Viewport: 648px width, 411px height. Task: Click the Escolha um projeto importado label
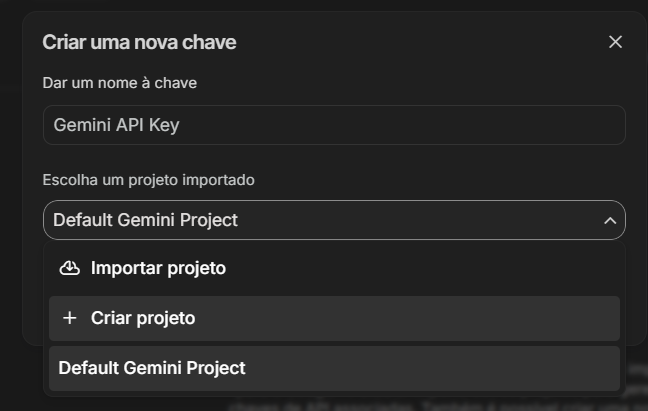coord(148,180)
